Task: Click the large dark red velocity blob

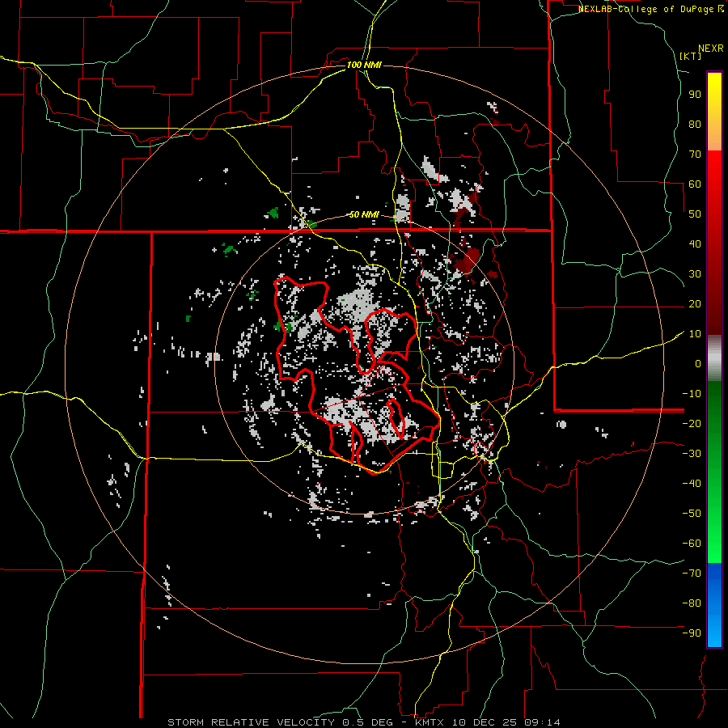Action: (x=467, y=260)
